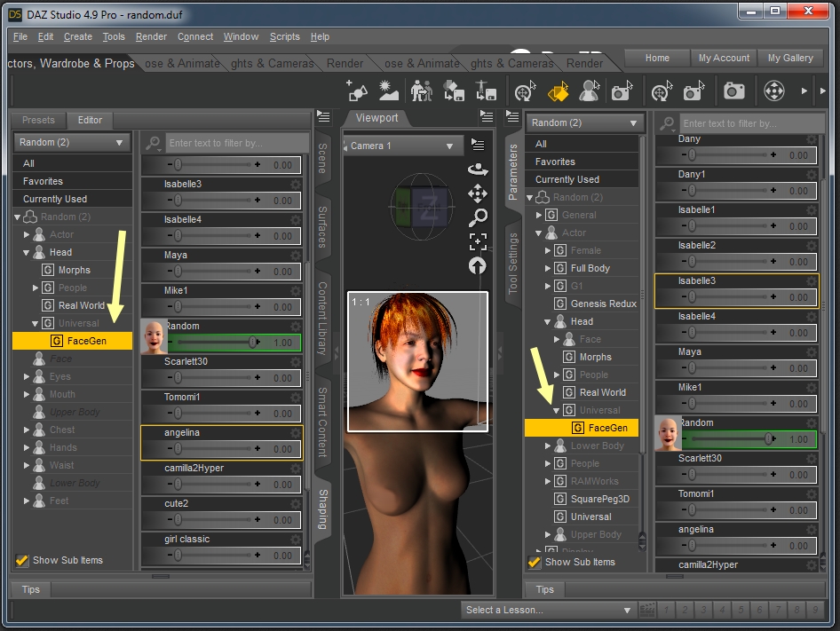Click the four-arrow circle toolbar icon
This screenshot has height=631, width=840.
(774, 91)
